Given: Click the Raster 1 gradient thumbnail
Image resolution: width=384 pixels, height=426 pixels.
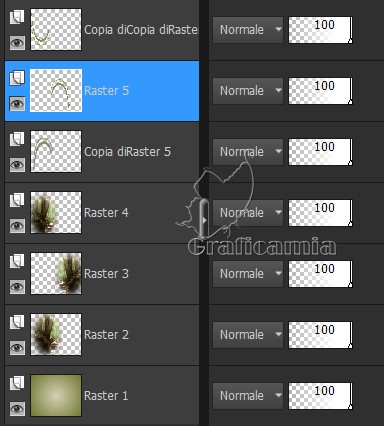Looking at the screenshot, I should 56,395.
